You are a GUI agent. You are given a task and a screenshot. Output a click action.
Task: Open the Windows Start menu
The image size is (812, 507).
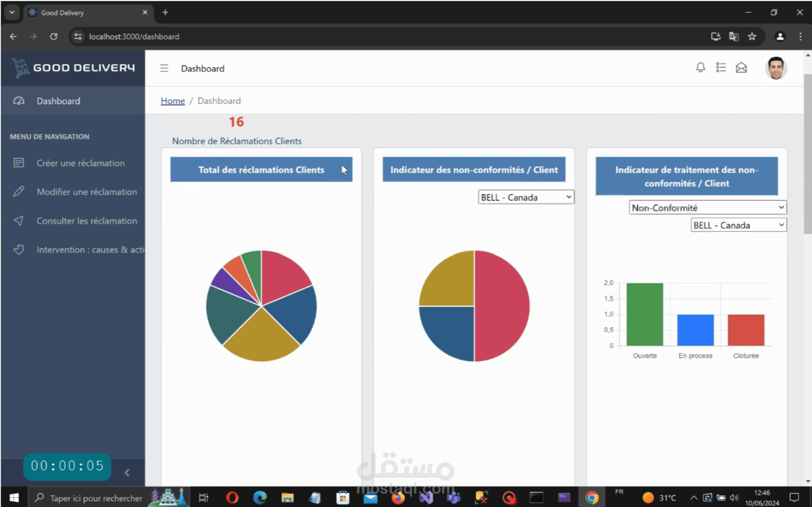click(14, 497)
